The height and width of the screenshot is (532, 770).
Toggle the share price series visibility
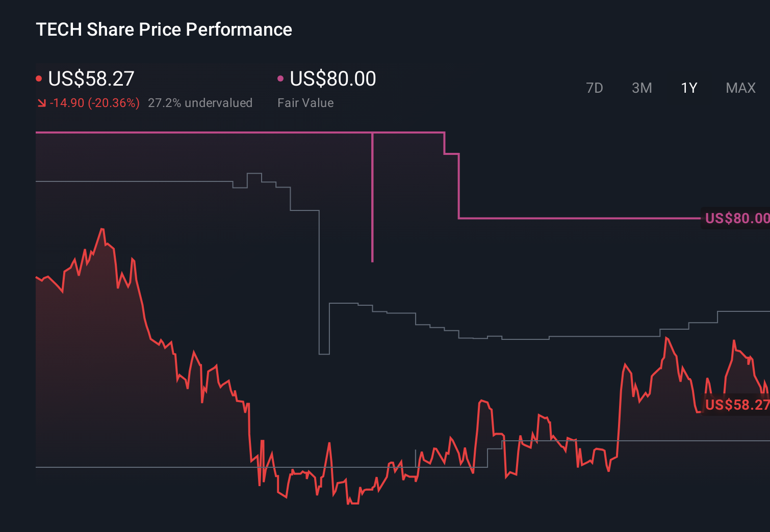(x=39, y=77)
